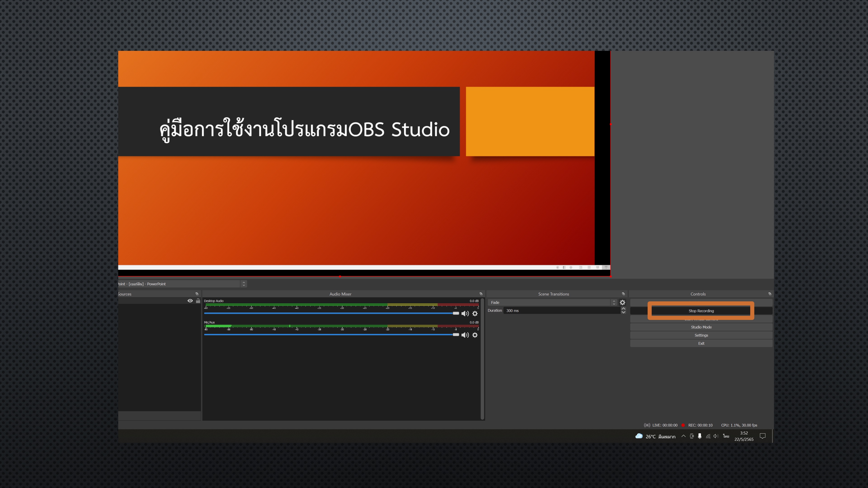Open the taskbar clock showing 3:52
Image resolution: width=868 pixels, height=488 pixels.
point(744,436)
